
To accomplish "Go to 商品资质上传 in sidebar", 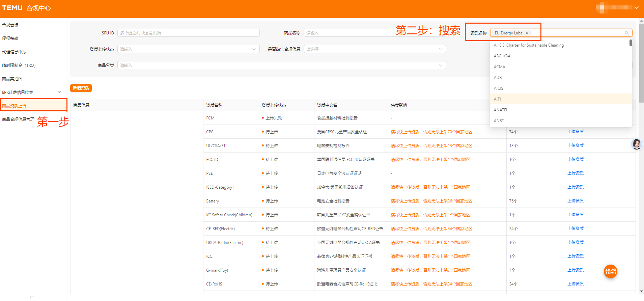I will (x=14, y=106).
